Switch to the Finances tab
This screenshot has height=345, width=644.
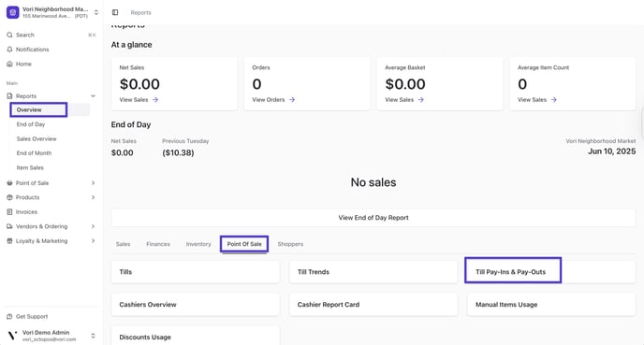158,244
